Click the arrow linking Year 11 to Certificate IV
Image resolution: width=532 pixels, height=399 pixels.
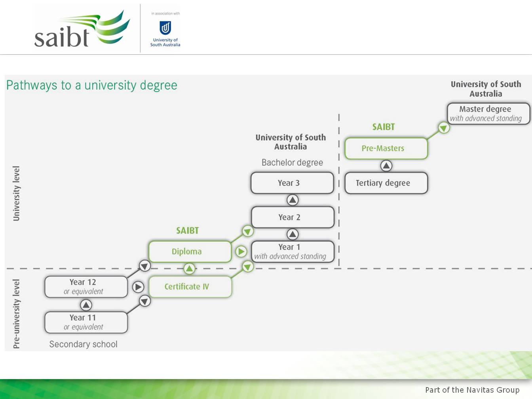[x=145, y=301]
